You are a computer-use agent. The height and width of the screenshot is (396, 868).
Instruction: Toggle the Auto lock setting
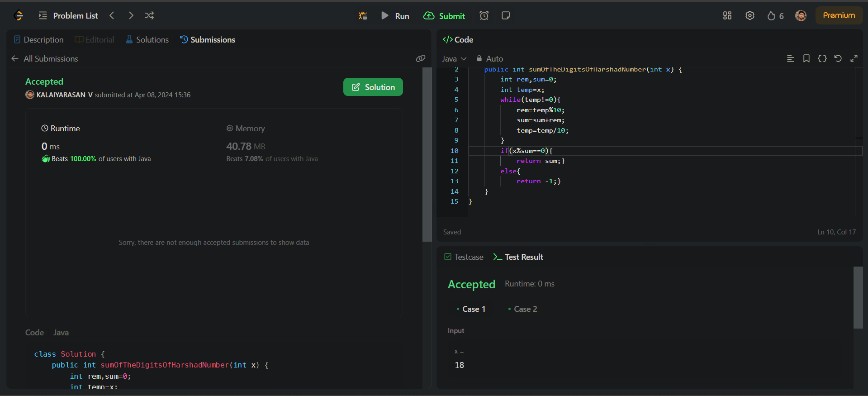tap(489, 59)
